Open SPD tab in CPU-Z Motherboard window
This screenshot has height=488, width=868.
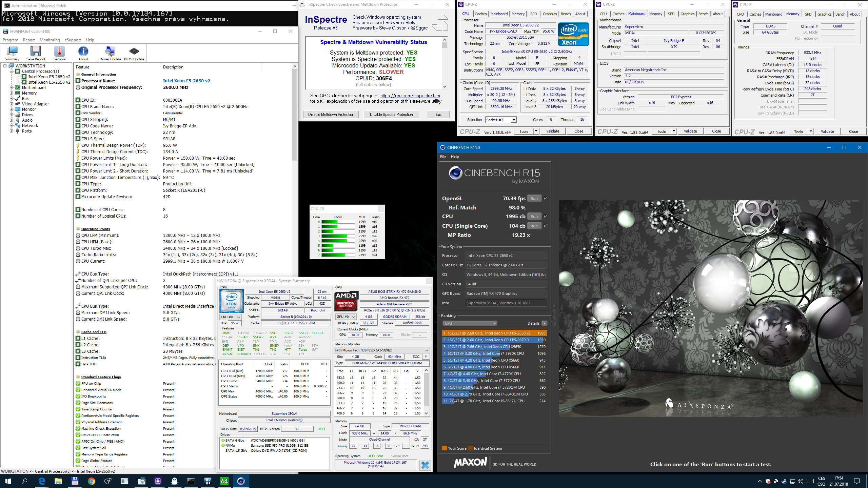671,14
